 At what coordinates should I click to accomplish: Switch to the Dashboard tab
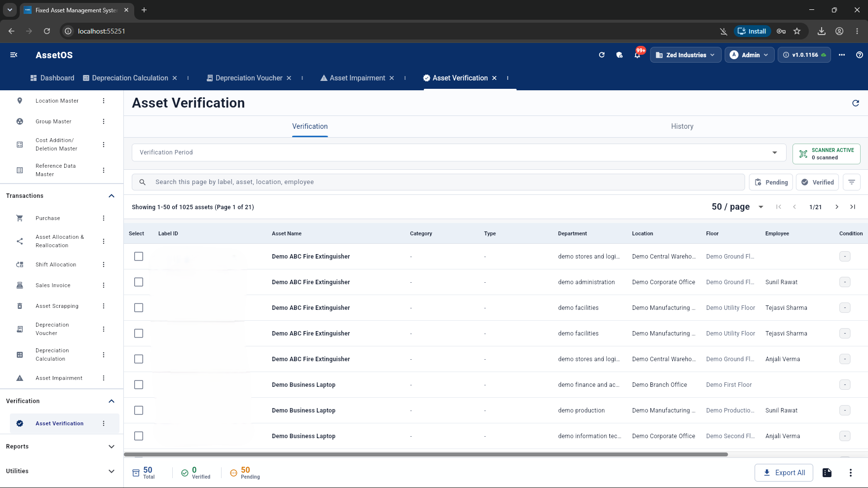pos(52,78)
